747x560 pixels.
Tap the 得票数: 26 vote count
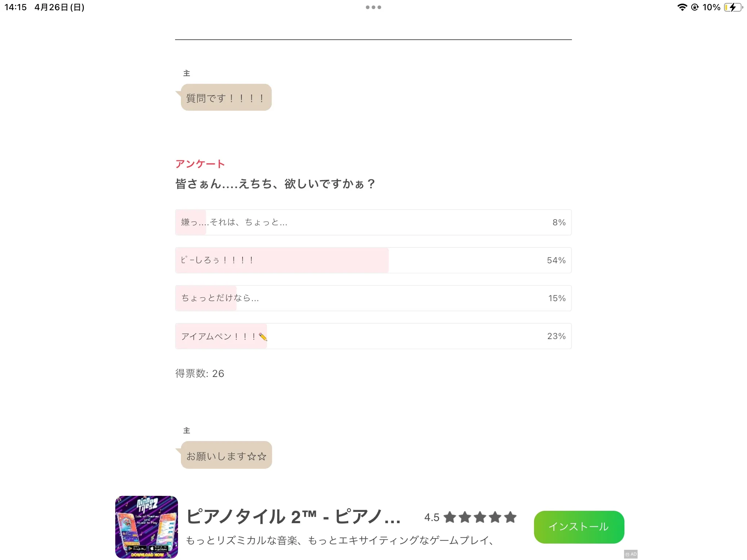(x=200, y=373)
